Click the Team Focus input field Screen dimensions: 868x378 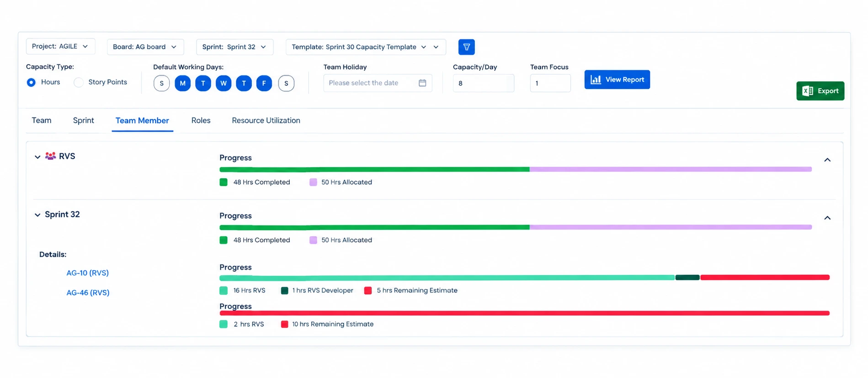tap(550, 83)
